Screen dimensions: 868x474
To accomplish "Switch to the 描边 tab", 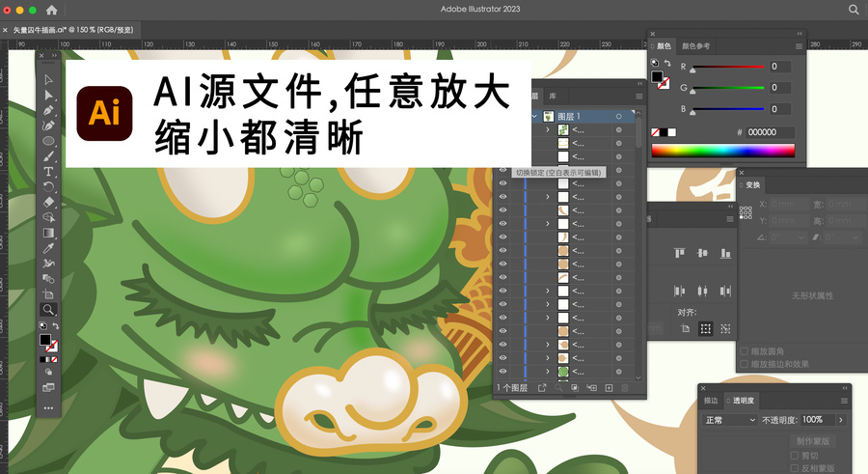I will tap(710, 401).
